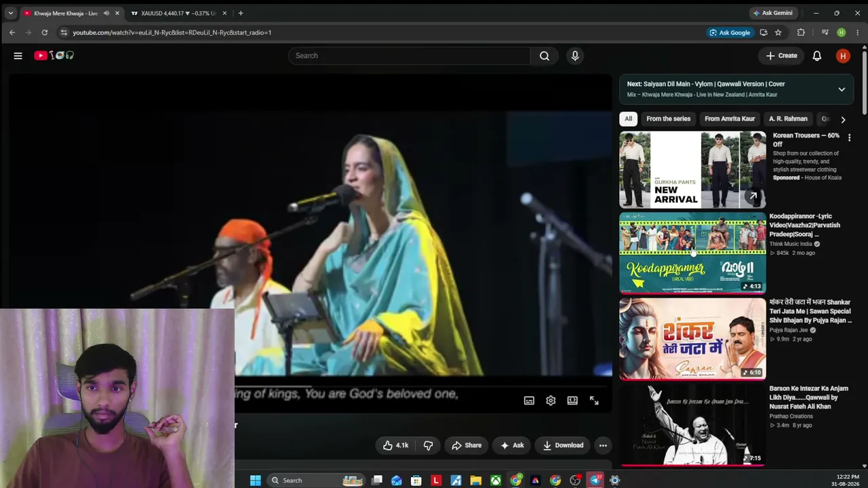Open Xbox app from the taskbar
Image resolution: width=868 pixels, height=488 pixels.
496,481
